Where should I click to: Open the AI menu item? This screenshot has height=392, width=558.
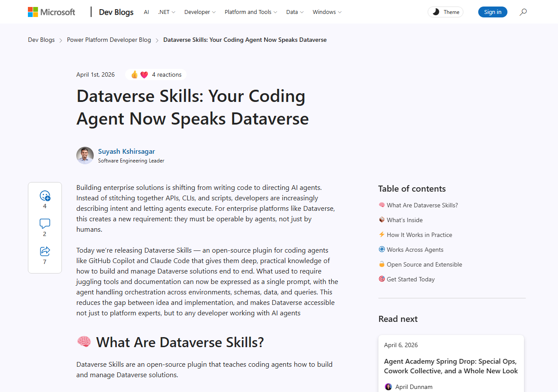(x=146, y=12)
